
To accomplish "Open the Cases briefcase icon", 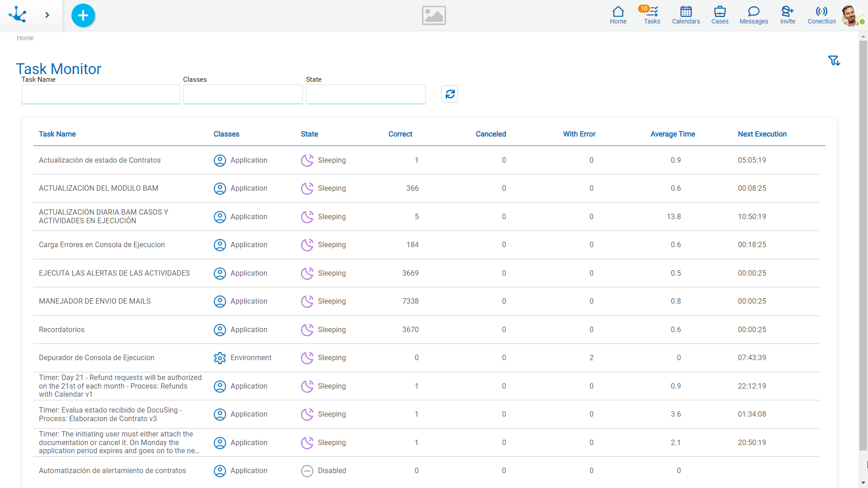I will point(719,15).
